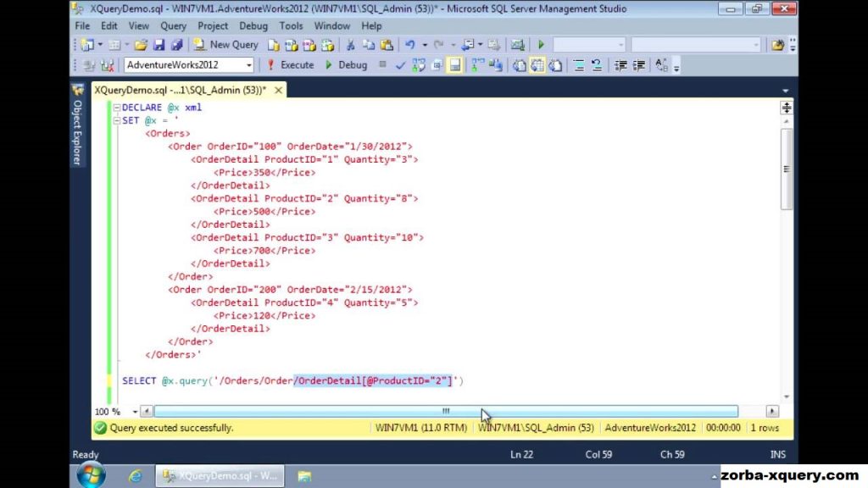
Task: Click the Change Connection icon
Action: [108, 65]
